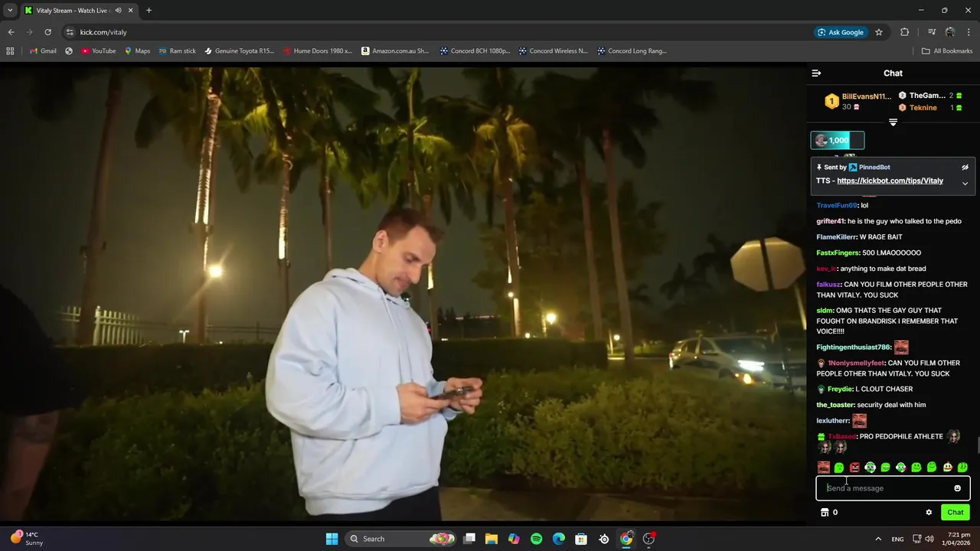Open Ram stick bookmark
The width and height of the screenshot is (980, 551).
(177, 51)
